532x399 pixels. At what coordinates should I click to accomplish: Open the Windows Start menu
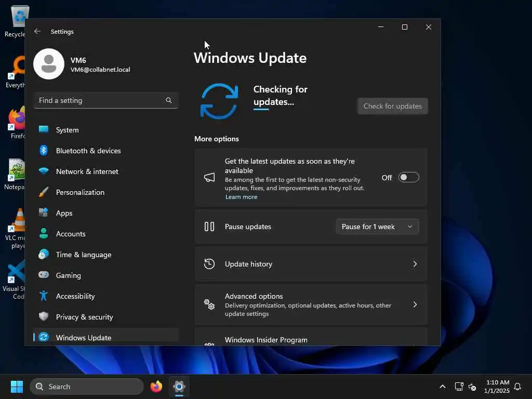pyautogui.click(x=17, y=387)
